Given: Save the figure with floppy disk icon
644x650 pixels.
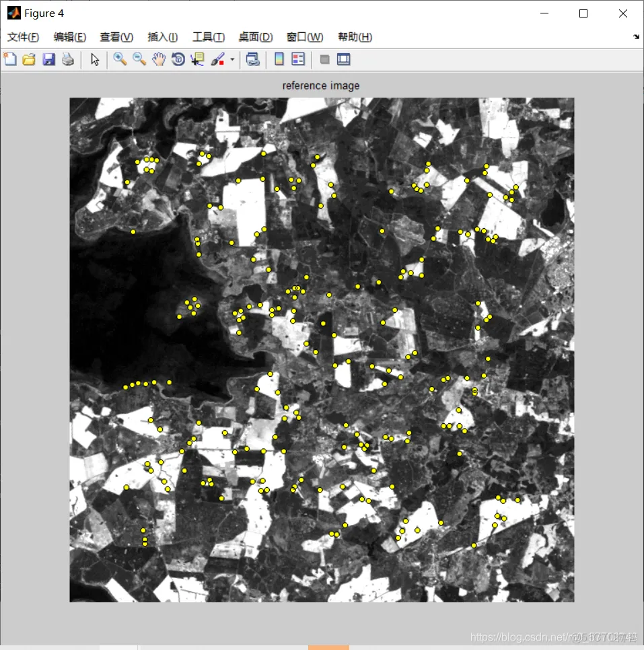Looking at the screenshot, I should click(x=48, y=59).
